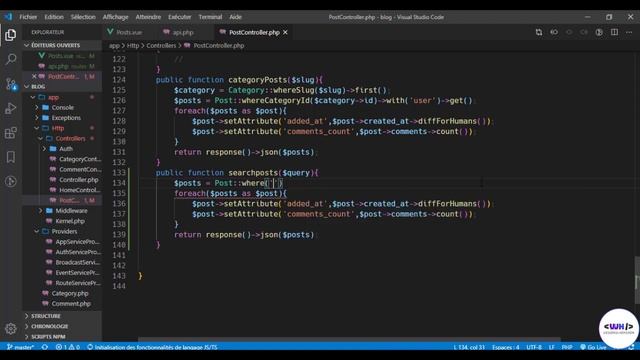Open the Explorer view in activity bar

click(x=11, y=35)
